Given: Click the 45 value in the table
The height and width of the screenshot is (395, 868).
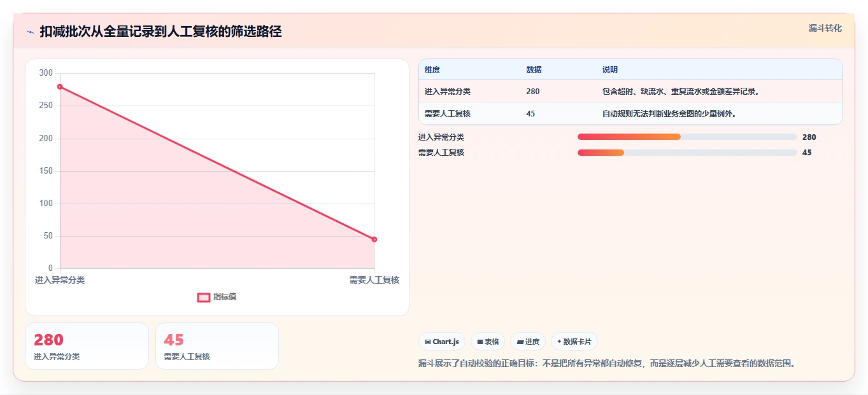Looking at the screenshot, I should [531, 114].
